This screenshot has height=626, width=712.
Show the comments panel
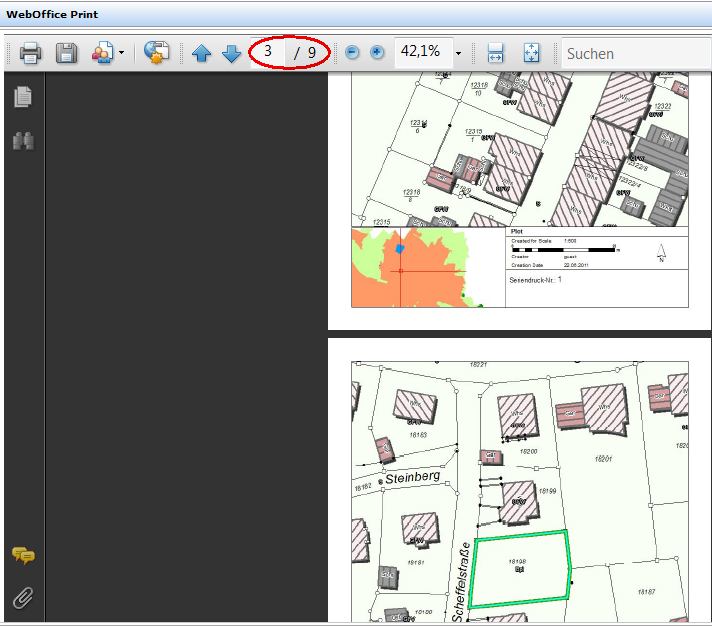click(23, 556)
